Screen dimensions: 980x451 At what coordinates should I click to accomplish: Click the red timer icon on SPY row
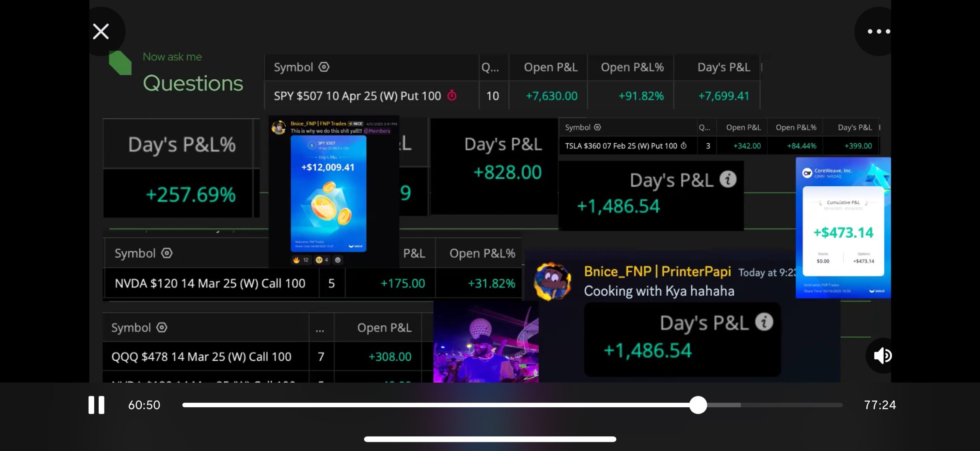(x=452, y=95)
